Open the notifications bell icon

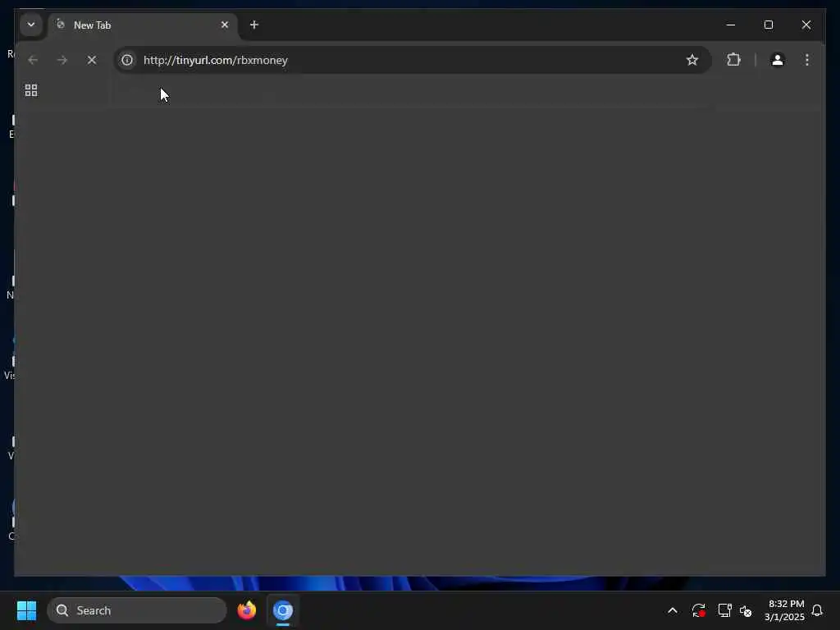pos(817,610)
